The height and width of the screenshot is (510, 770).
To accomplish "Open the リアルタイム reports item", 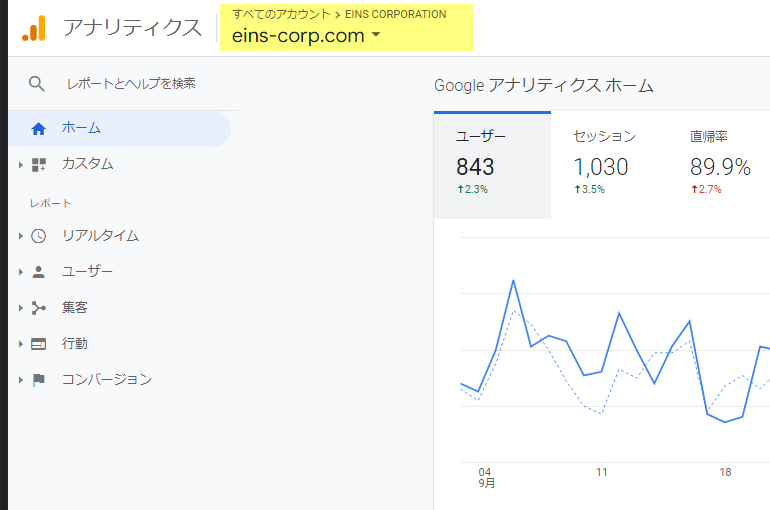I will [x=100, y=236].
